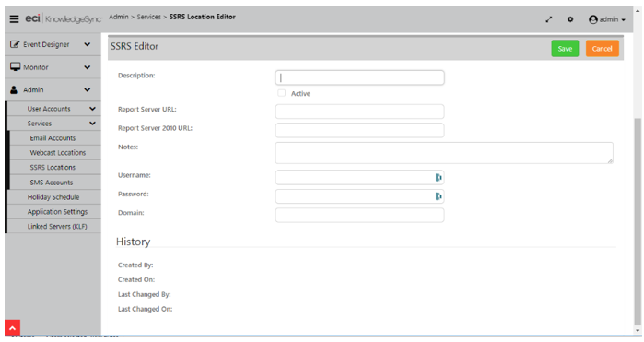Viewport: 644px width, 342px height.
Task: Focus the Username input field
Action: pos(360,177)
